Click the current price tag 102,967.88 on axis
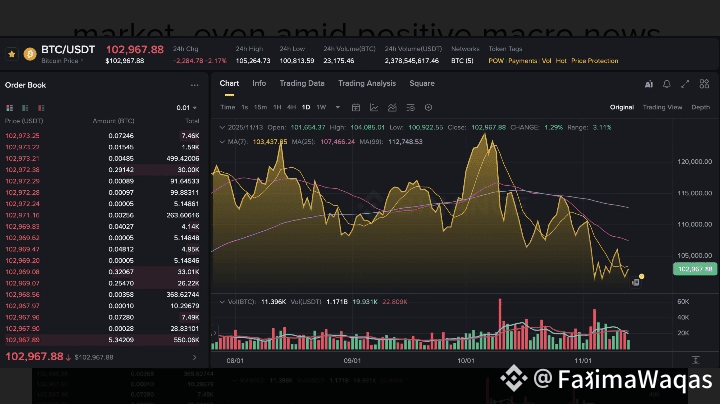This screenshot has width=720, height=404. pyautogui.click(x=695, y=269)
